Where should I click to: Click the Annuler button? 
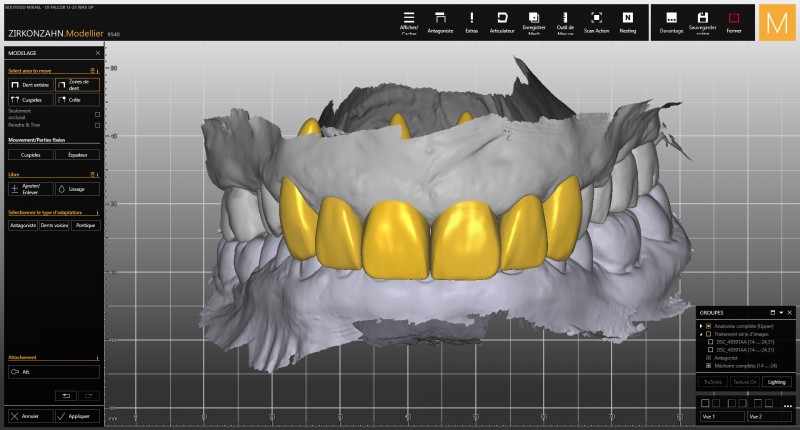point(31,416)
